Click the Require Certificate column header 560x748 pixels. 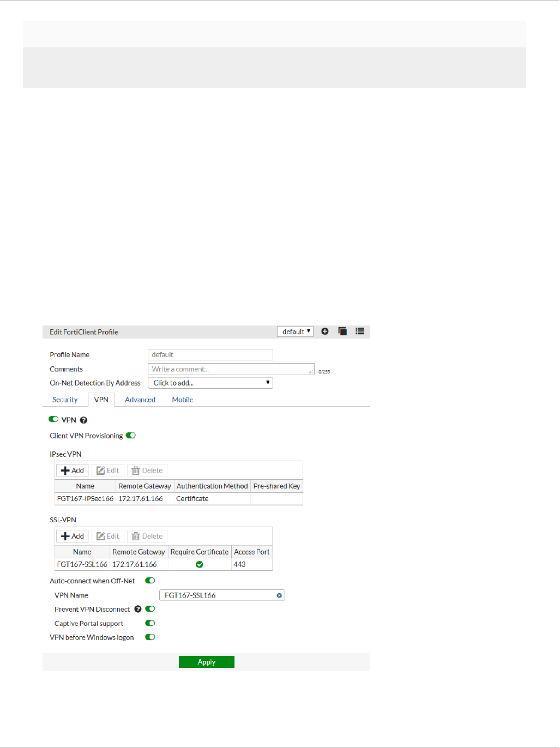pos(200,552)
